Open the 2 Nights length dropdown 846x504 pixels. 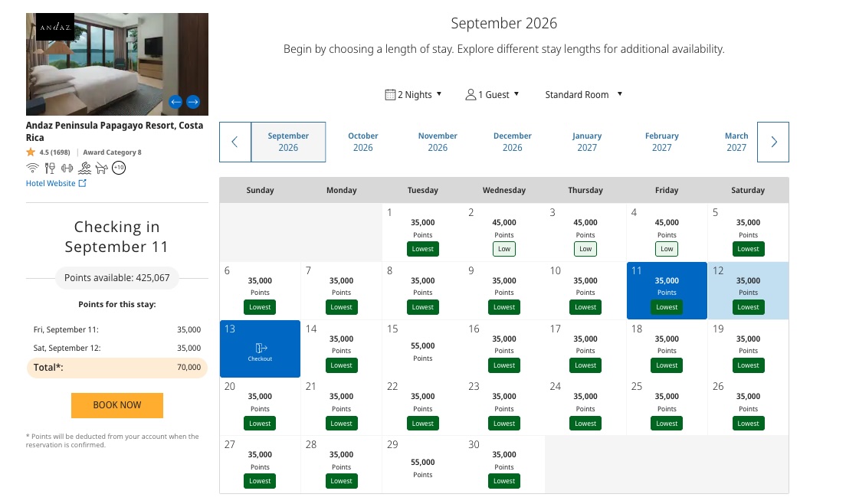pyautogui.click(x=413, y=94)
